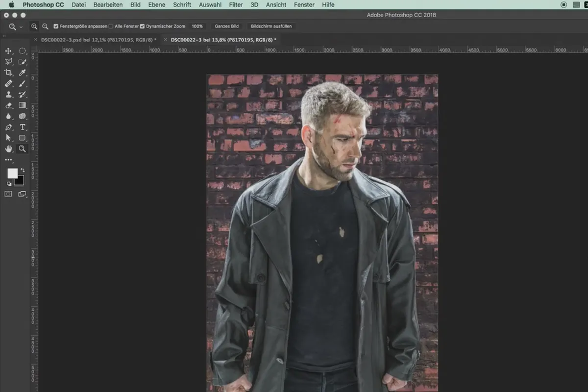Close the DSC00022-3.psd document tab
This screenshot has width=588, height=392.
(36, 40)
